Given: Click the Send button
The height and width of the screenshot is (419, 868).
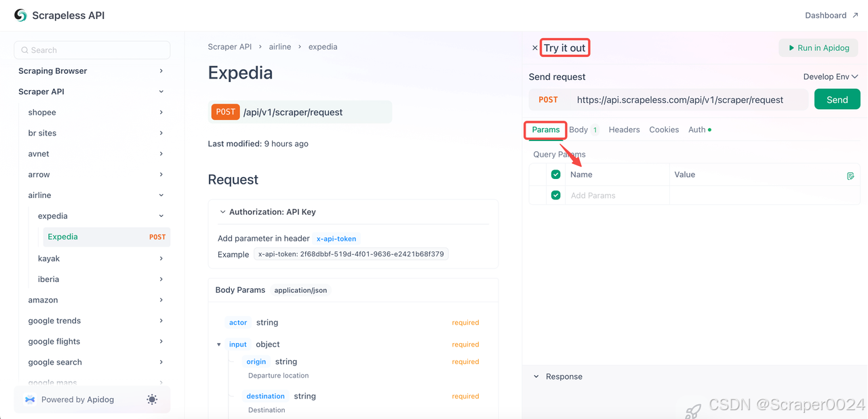Looking at the screenshot, I should [837, 100].
